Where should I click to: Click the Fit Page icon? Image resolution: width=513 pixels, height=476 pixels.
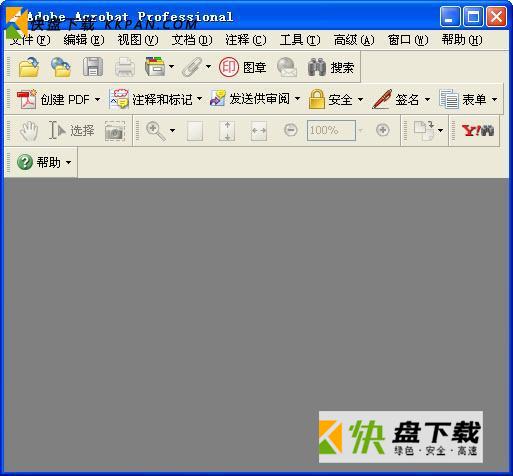227,131
